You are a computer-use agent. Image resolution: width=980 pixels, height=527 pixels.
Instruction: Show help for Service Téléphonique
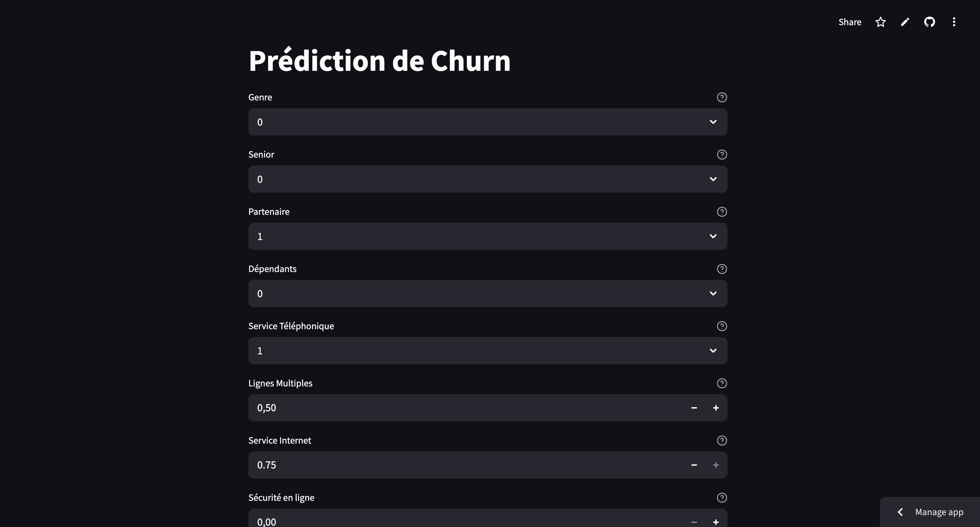pos(722,326)
